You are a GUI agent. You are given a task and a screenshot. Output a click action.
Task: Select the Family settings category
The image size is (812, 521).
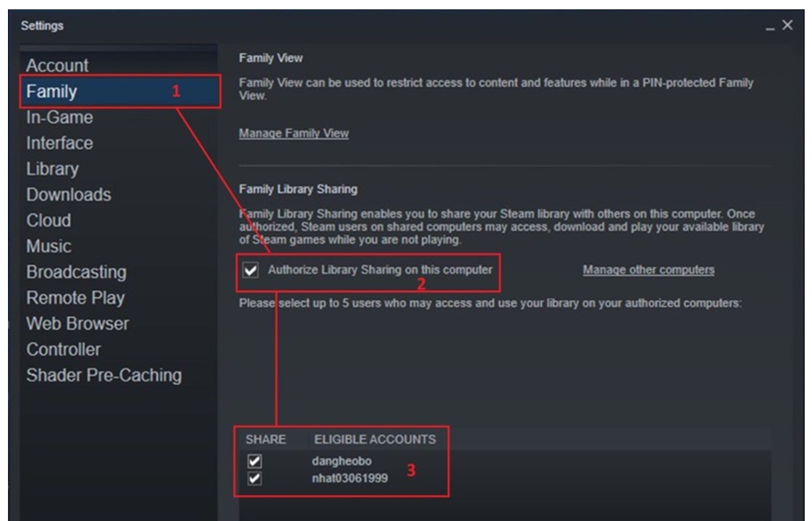[x=50, y=92]
